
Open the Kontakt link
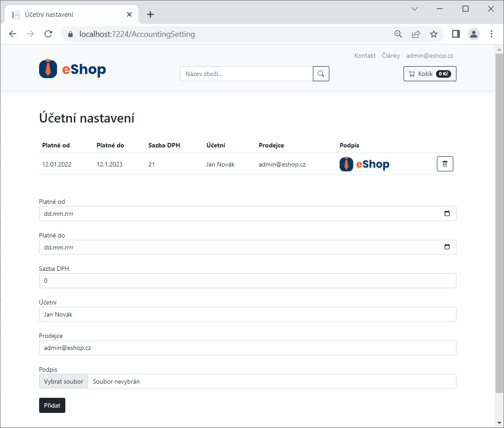[x=365, y=55]
